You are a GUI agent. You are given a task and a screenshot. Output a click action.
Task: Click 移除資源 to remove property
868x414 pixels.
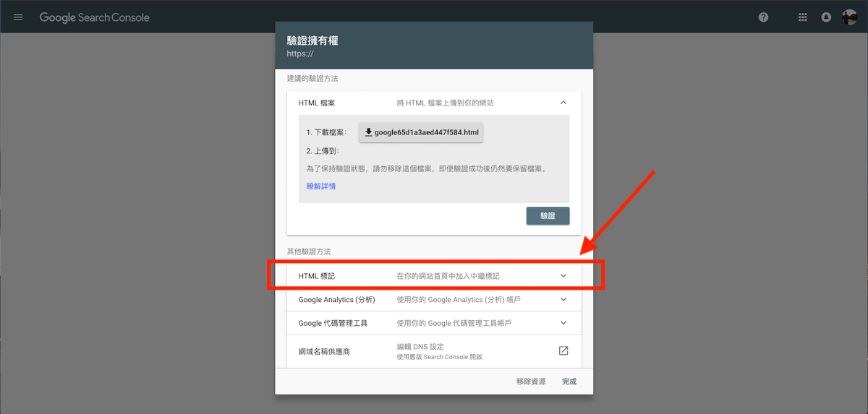pos(531,381)
